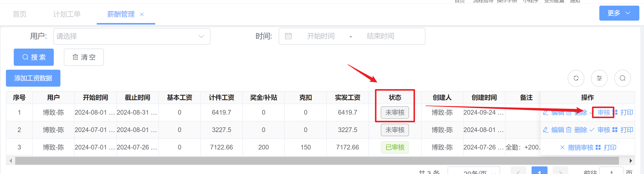The image size is (644, 174).
Task: Open the column settings icon
Action: pyautogui.click(x=599, y=78)
